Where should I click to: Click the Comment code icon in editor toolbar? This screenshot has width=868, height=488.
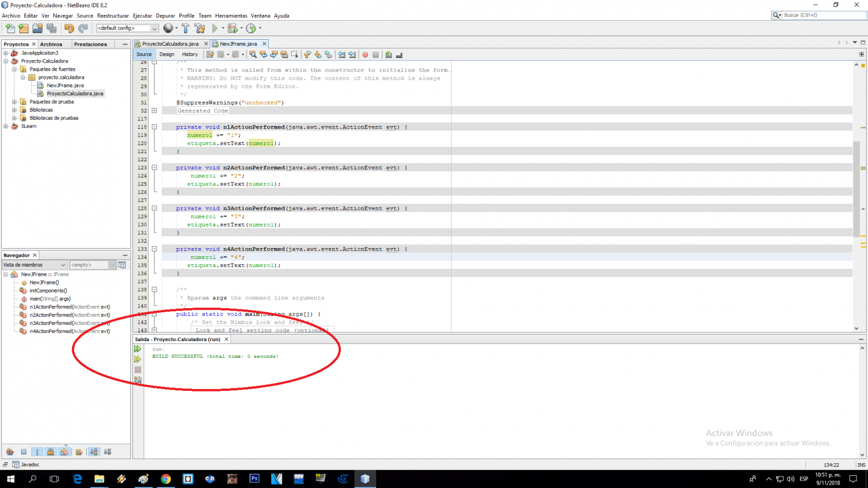click(388, 54)
